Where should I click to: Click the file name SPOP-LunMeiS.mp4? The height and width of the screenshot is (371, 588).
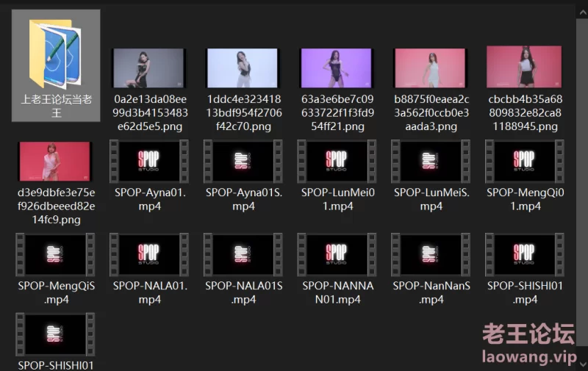(431, 199)
